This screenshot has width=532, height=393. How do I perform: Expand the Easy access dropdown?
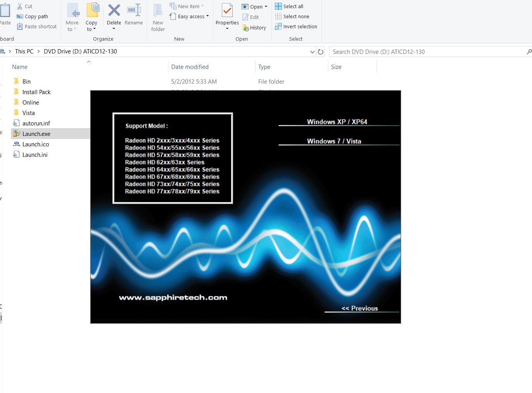[x=189, y=16]
